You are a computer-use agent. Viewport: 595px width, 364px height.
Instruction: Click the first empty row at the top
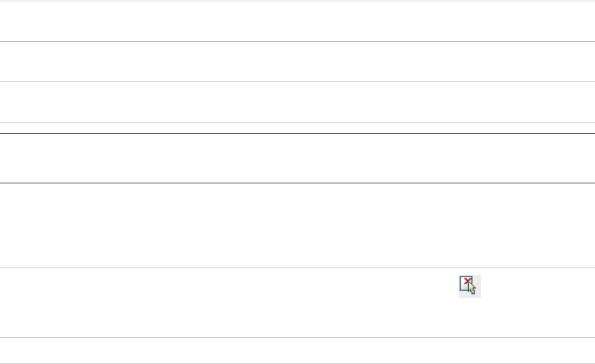pos(297,21)
